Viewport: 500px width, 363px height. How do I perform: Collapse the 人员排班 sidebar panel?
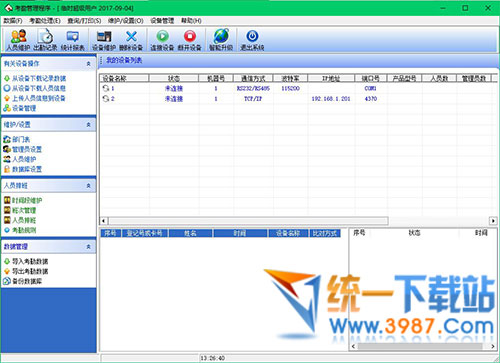88,186
